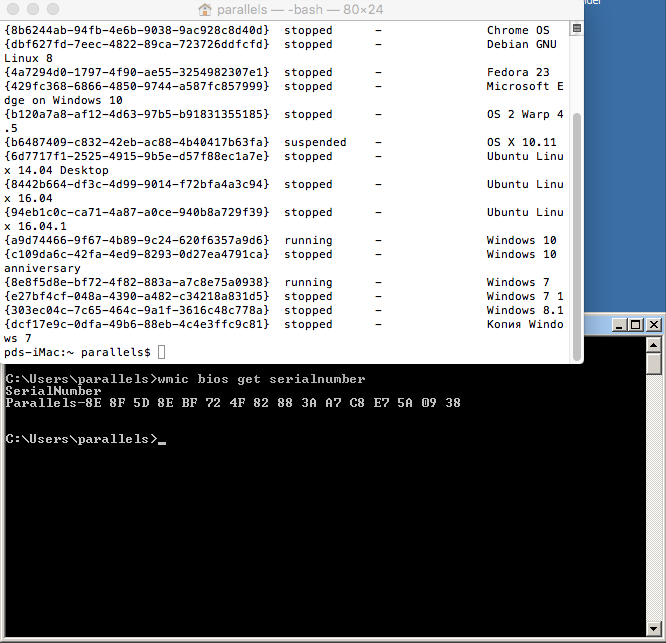Click the 'anniversary' wrapped text line

[42, 268]
